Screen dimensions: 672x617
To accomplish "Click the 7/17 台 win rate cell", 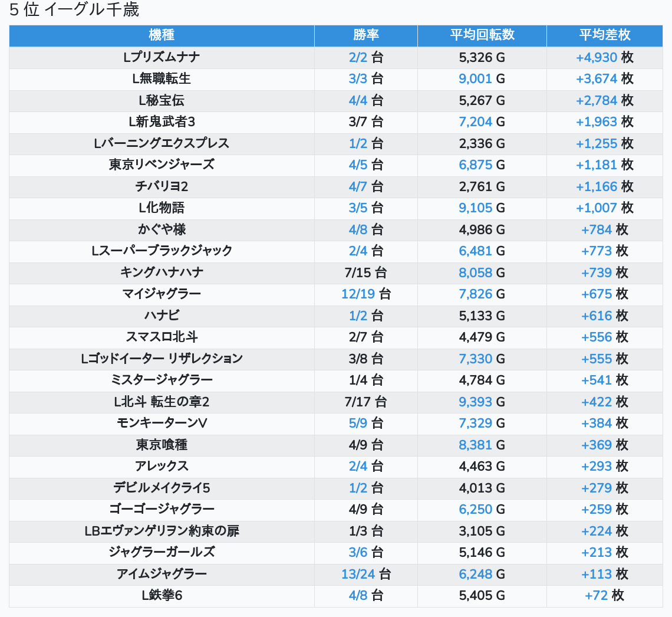I will (365, 402).
